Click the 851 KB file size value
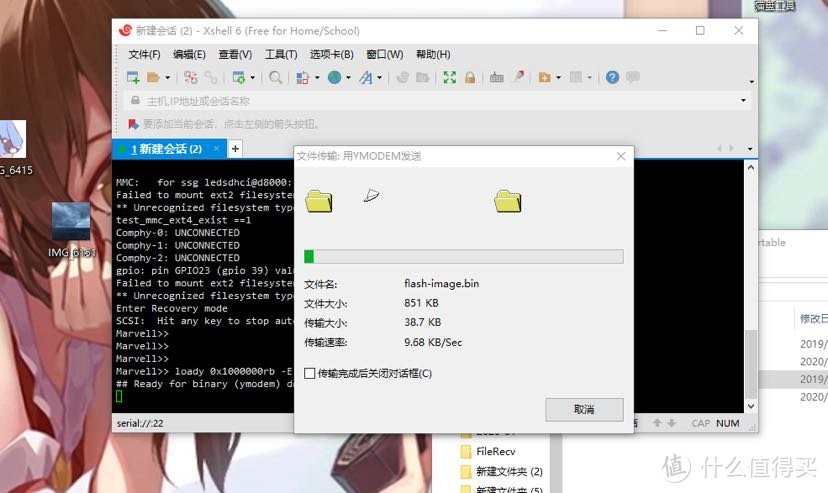The height and width of the screenshot is (493, 828). (421, 303)
